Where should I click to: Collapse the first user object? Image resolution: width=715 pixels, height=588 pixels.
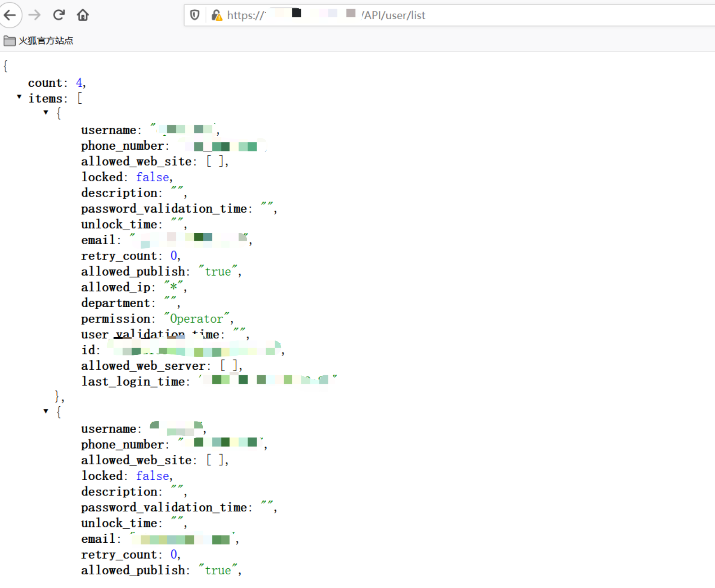click(x=46, y=112)
